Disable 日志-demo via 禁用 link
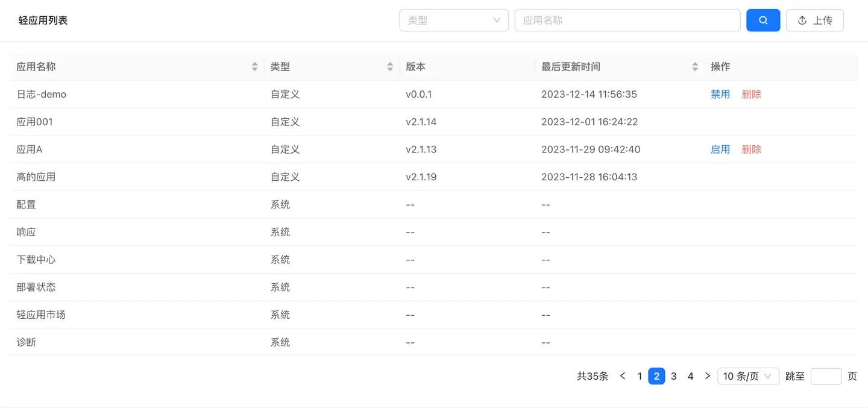Screen dimensions: 868x408 [x=720, y=95]
